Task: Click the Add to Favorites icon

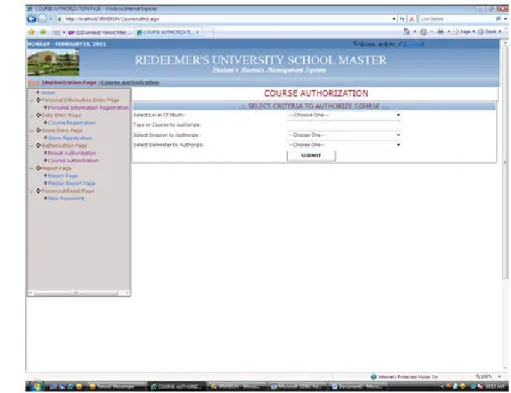Action: point(43,32)
